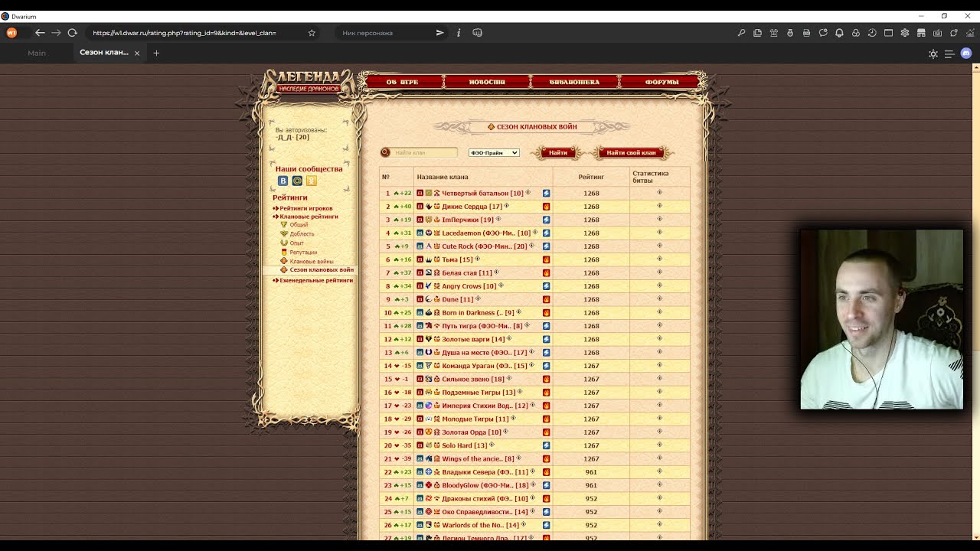
Task: Click the shop storefront toolbar icon
Action: pos(921,33)
